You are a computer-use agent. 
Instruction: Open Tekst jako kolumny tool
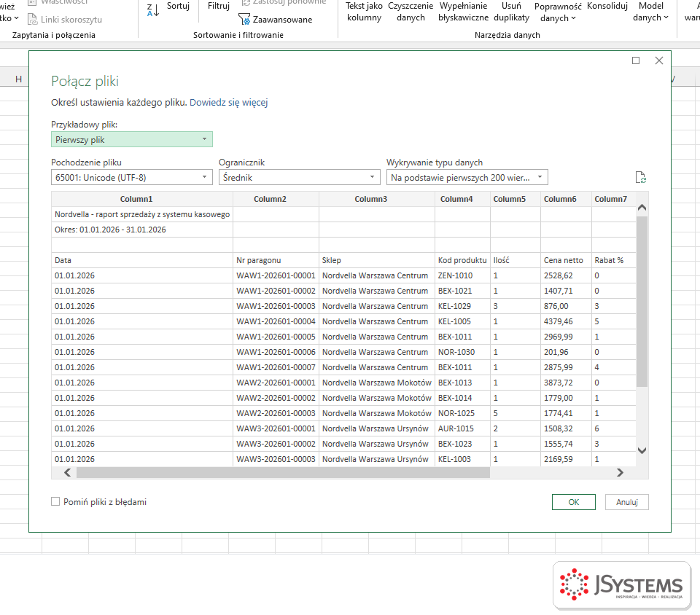(364, 12)
